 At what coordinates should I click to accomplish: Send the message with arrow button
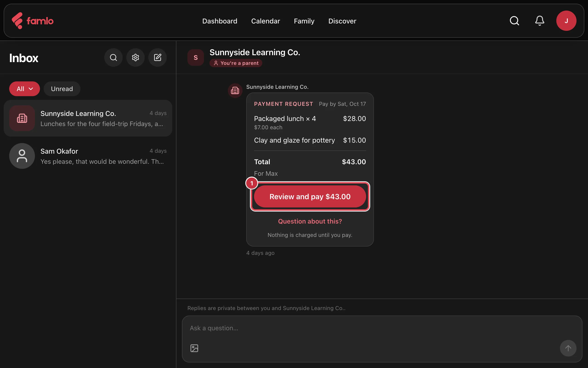568,348
